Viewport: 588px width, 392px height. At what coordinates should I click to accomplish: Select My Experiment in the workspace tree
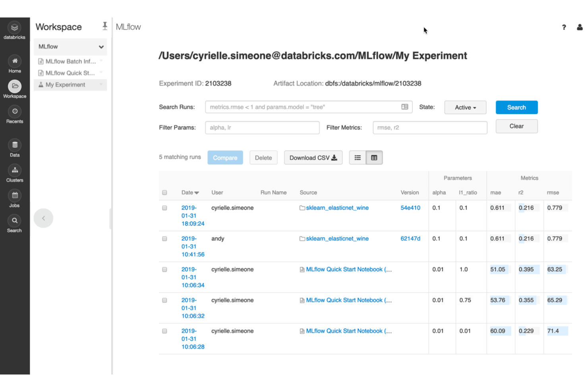(66, 85)
